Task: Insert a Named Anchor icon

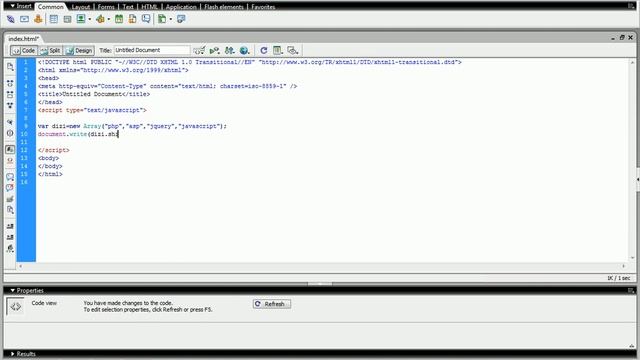Action: pos(38,19)
